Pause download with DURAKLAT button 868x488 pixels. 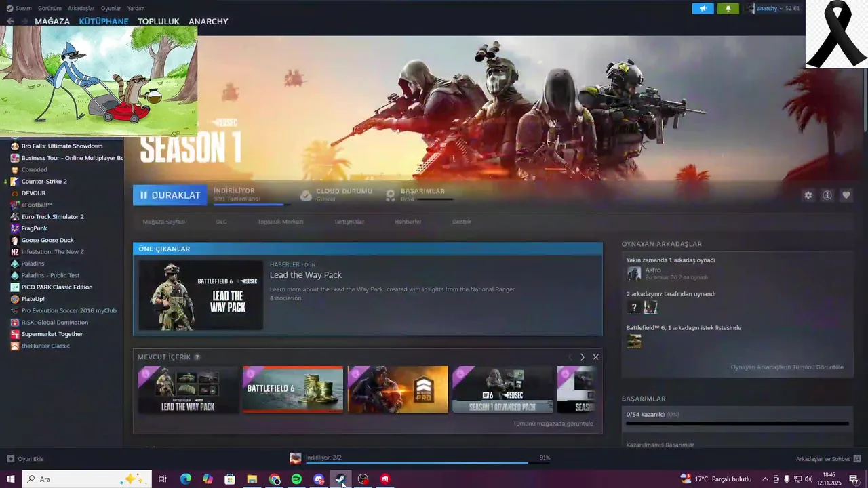pos(170,195)
